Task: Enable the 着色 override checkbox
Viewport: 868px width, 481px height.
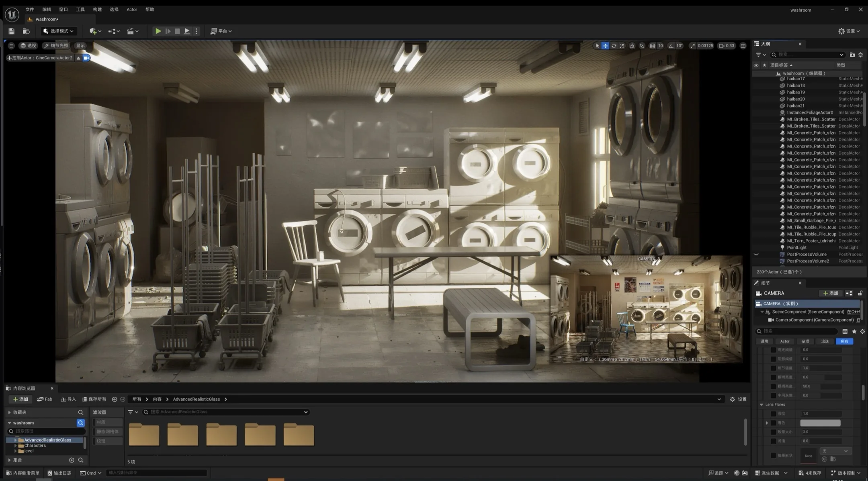Action: (773, 423)
